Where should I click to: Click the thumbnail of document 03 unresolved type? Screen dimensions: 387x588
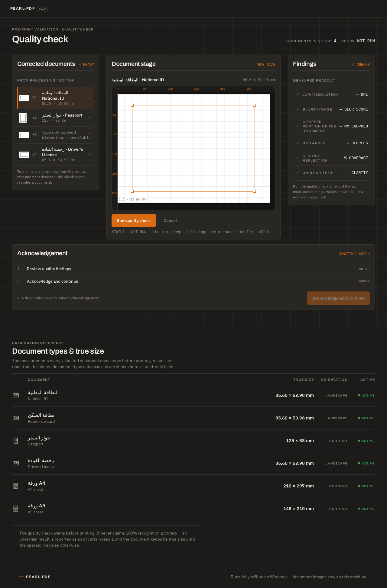(24, 135)
